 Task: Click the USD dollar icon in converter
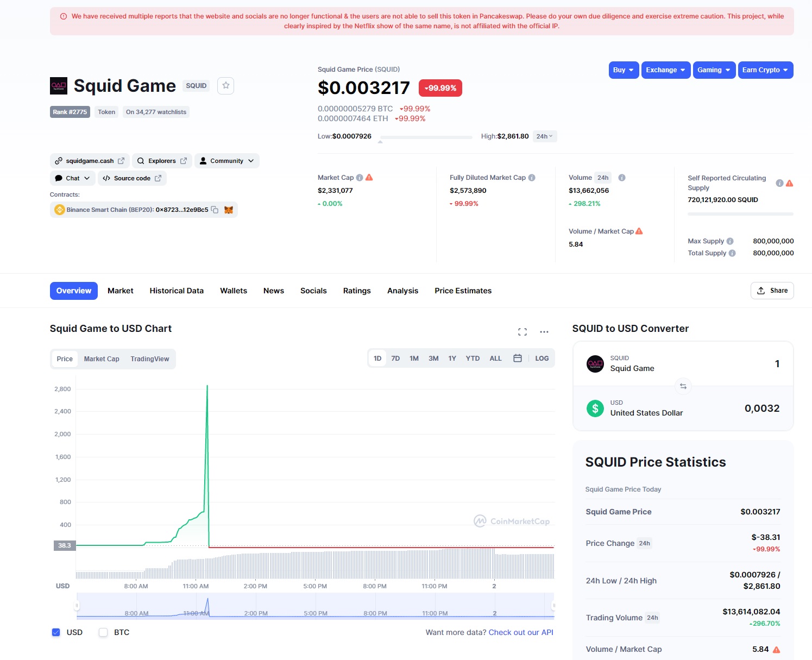pos(595,408)
